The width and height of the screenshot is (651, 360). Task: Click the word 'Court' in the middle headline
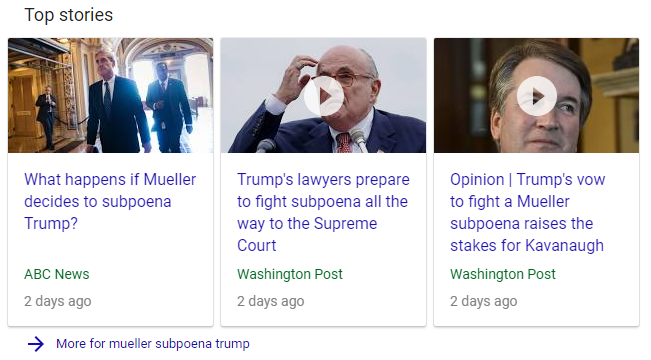pos(257,245)
